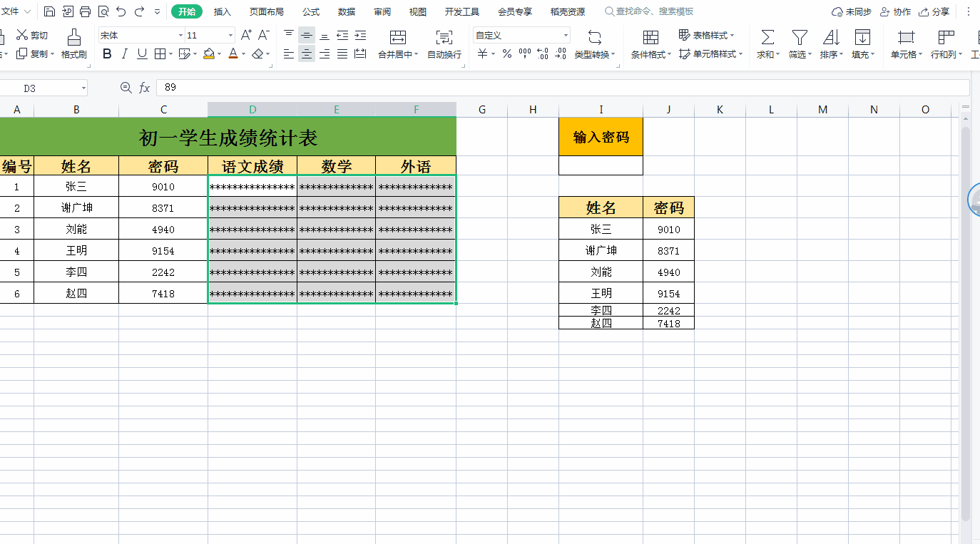Click the 未同步 sync status button
Screen dimensions: 980x544
pyautogui.click(x=852, y=11)
